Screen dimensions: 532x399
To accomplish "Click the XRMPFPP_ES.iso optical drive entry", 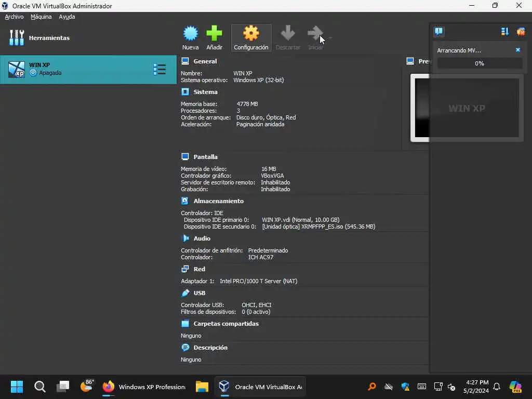I will (x=318, y=227).
